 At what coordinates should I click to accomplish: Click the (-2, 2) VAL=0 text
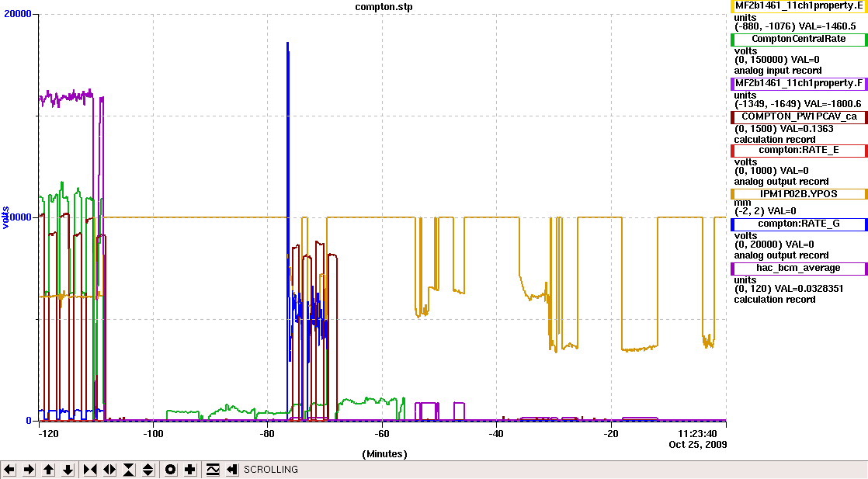click(x=765, y=211)
